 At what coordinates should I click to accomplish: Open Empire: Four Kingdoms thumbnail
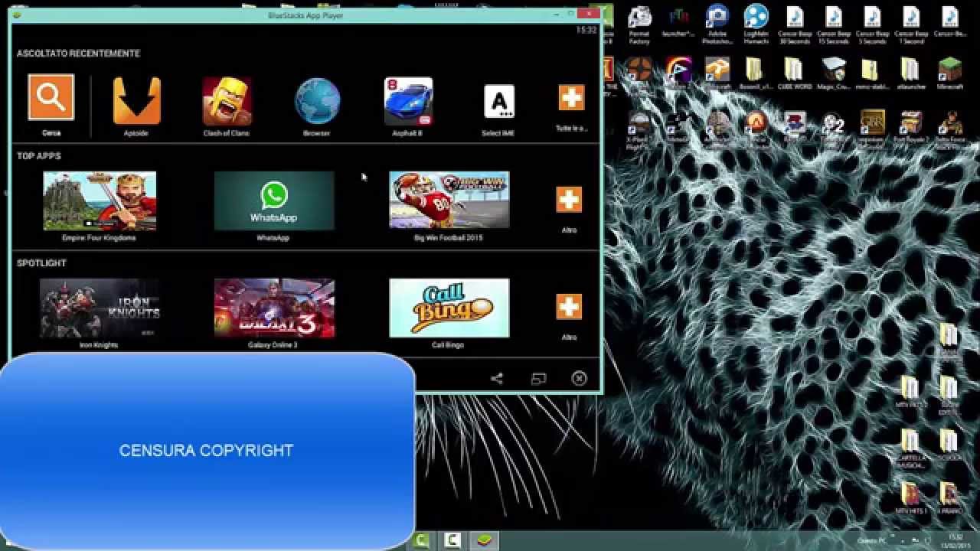(100, 201)
